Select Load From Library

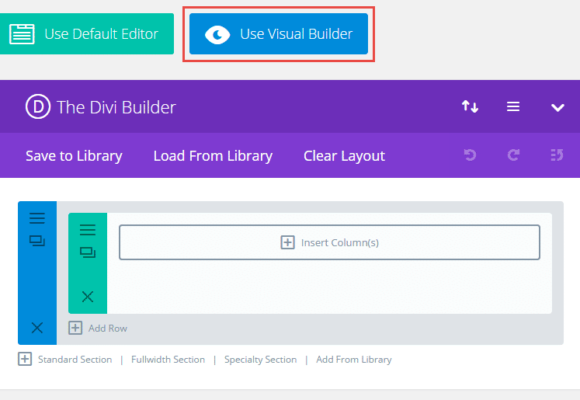point(213,156)
